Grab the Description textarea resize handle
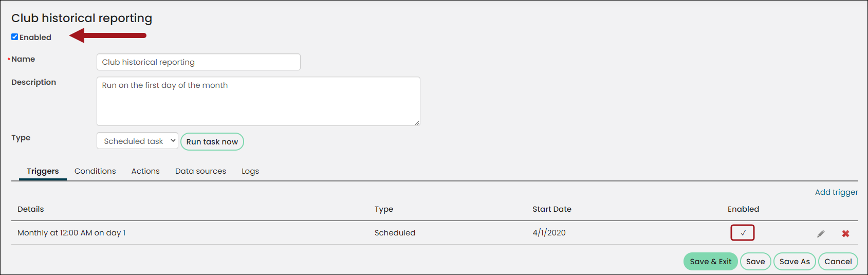The width and height of the screenshot is (868, 275). 417,123
